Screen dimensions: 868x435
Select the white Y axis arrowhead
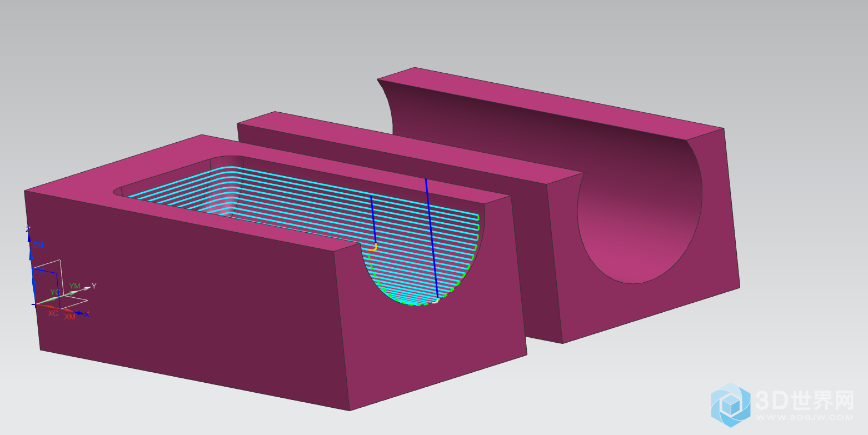click(87, 288)
